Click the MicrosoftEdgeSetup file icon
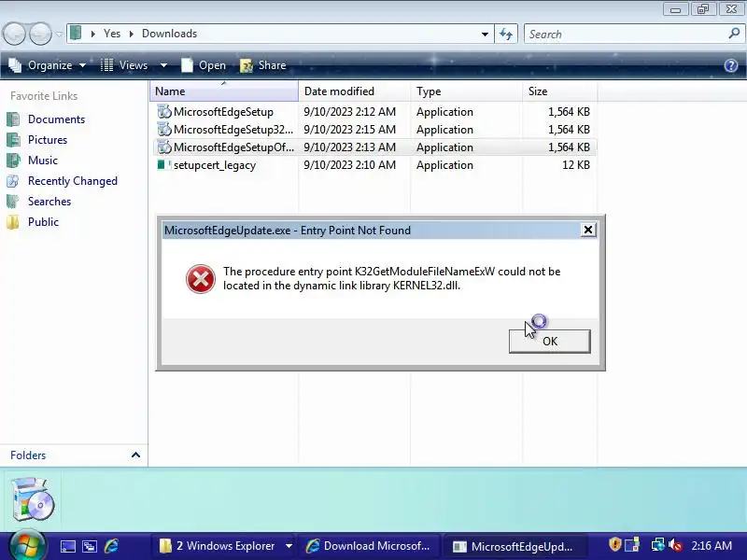The image size is (747, 560). (164, 112)
